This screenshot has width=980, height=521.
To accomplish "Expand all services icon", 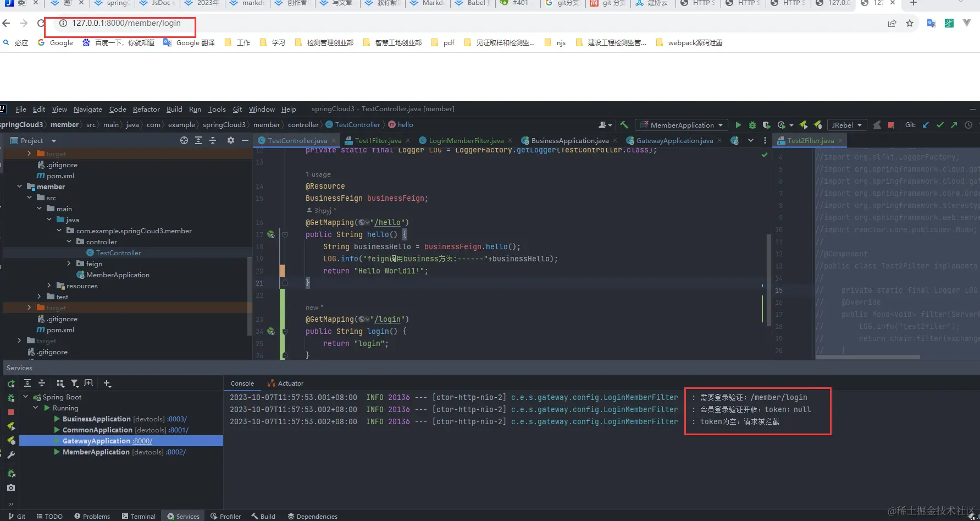I will tap(27, 383).
